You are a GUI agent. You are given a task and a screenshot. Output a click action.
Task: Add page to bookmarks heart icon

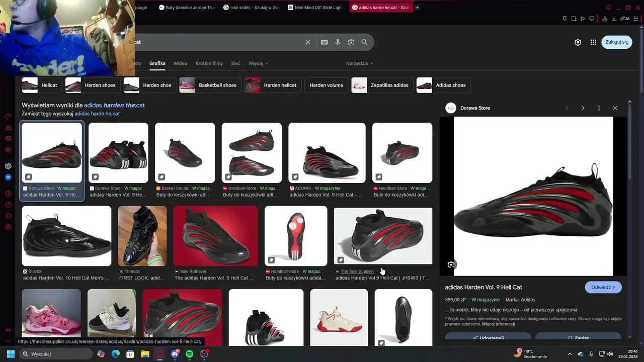[x=592, y=19]
